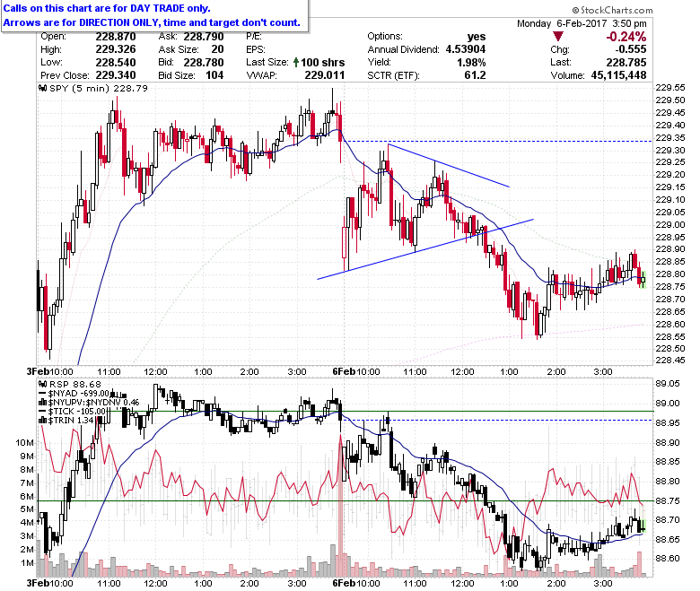Click the SCTR (ETF) value 61.2
700x591 pixels.
coord(475,75)
